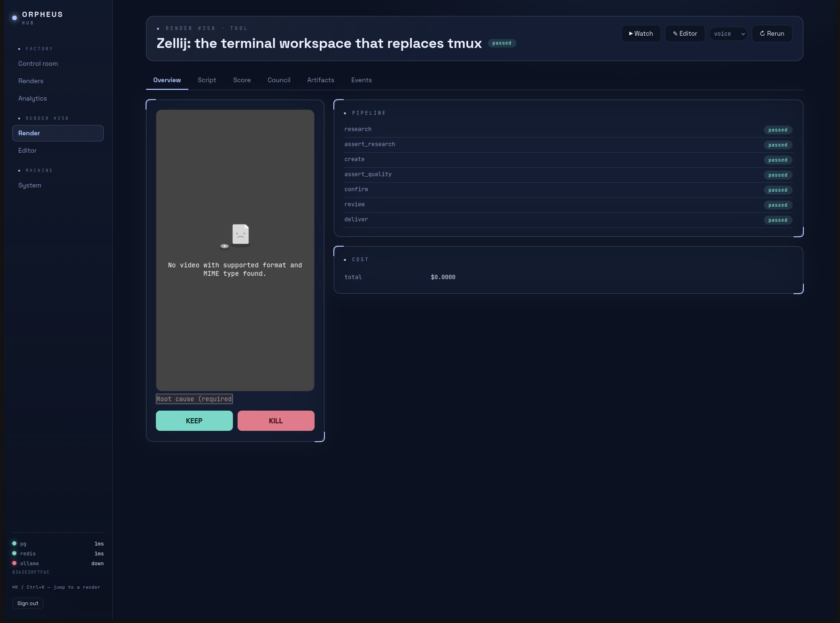Click the "$0.0000" total cost value
Viewport: 840px width, 623px height.
pos(443,278)
